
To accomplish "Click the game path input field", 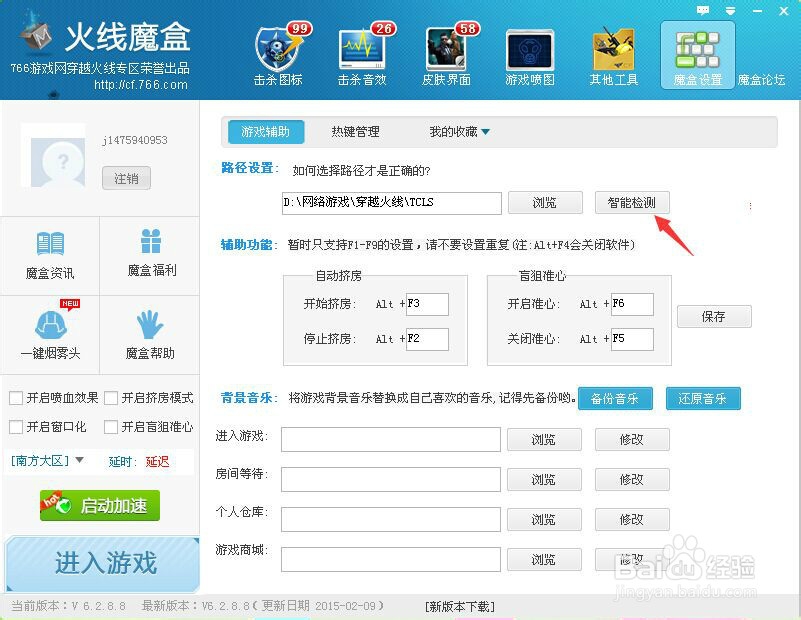I will coord(391,203).
